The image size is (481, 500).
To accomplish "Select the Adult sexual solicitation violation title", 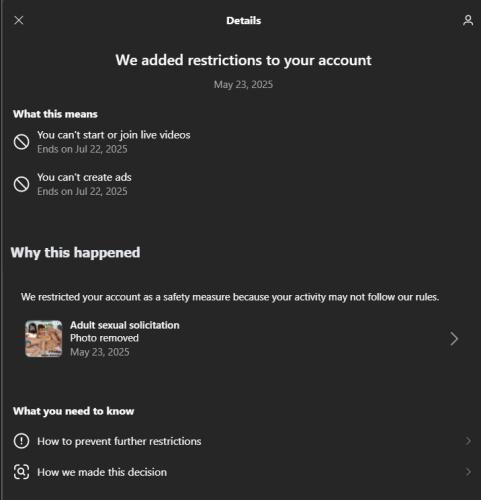I will (x=125, y=325).
